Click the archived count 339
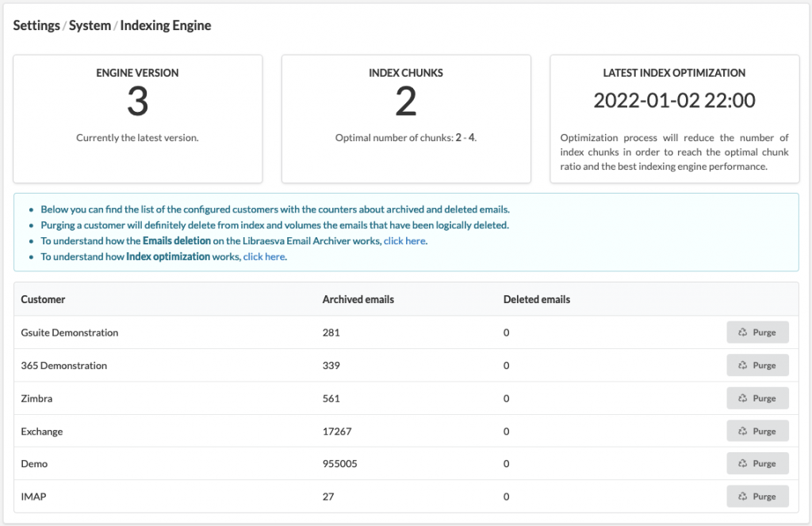Viewport: 812px width, 526px height. coord(331,366)
